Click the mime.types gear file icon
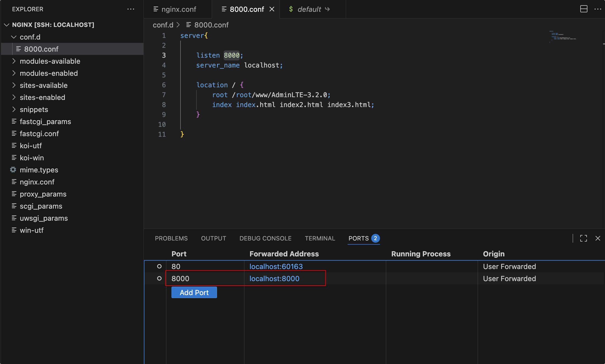This screenshot has width=605, height=364. pos(13,170)
